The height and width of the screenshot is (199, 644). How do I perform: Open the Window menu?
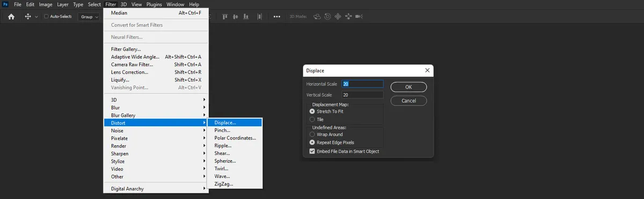(x=175, y=4)
